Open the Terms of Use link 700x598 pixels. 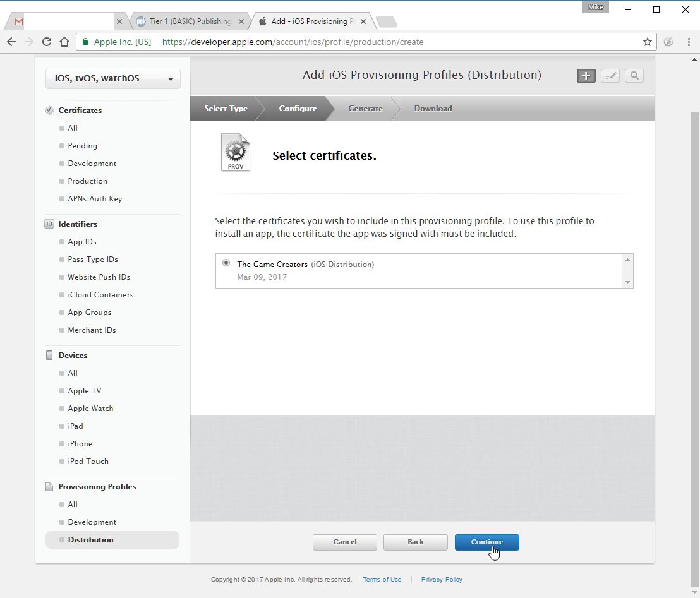click(382, 580)
